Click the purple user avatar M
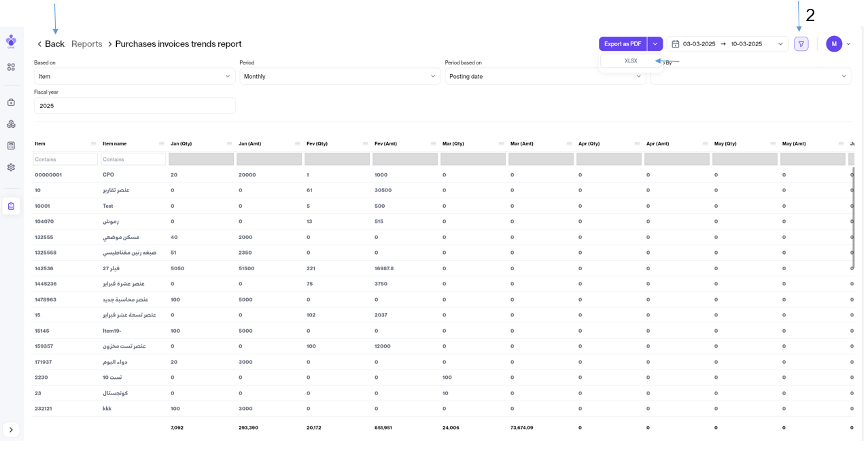The image size is (868, 459). coord(834,44)
